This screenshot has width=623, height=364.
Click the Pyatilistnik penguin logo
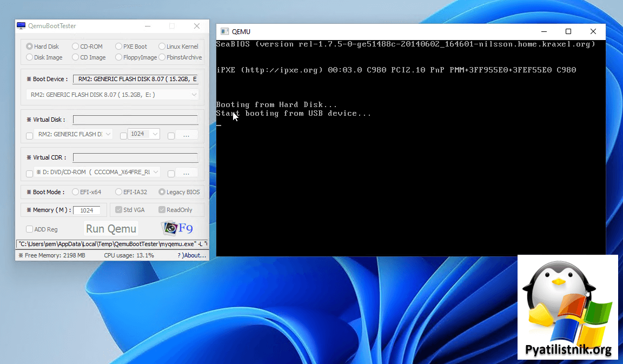coord(567,306)
